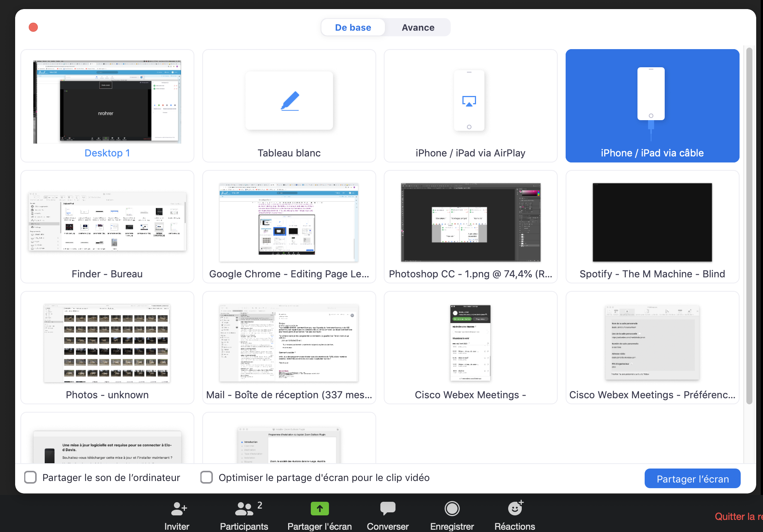Viewport: 763px width, 532px height.
Task: Click the blue Partager l'écran button
Action: 692,479
